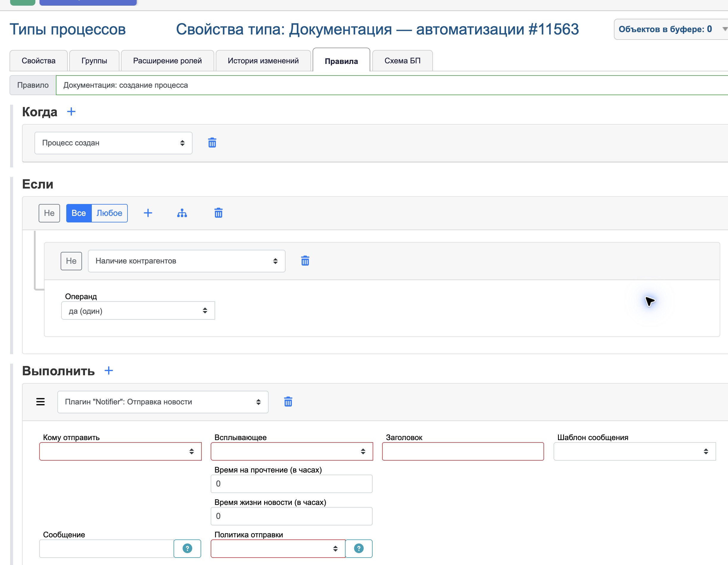Add a condition with the plus in Если toolbar
Viewport: 728px width, 565px height.
point(148,213)
